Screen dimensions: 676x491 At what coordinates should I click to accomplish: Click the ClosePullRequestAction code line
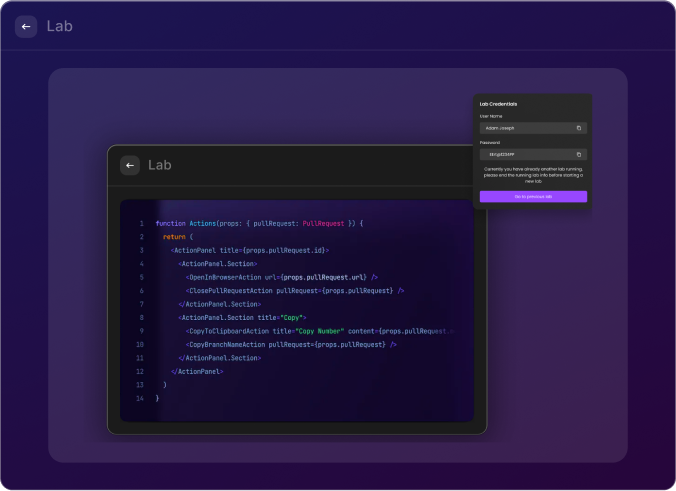coord(294,291)
